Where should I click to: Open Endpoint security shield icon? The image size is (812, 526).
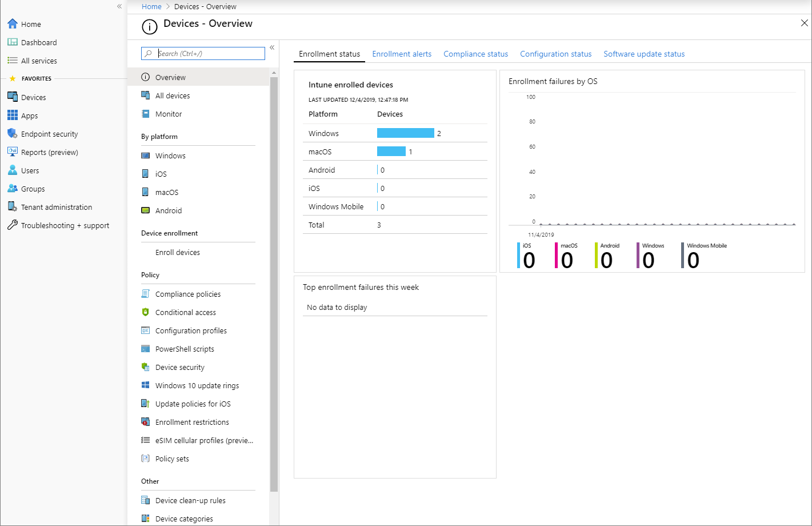click(x=13, y=134)
